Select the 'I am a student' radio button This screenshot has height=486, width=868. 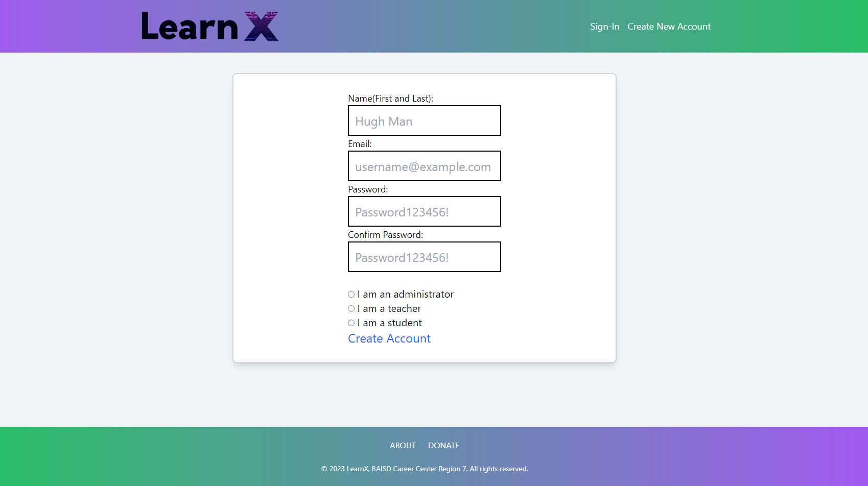351,323
